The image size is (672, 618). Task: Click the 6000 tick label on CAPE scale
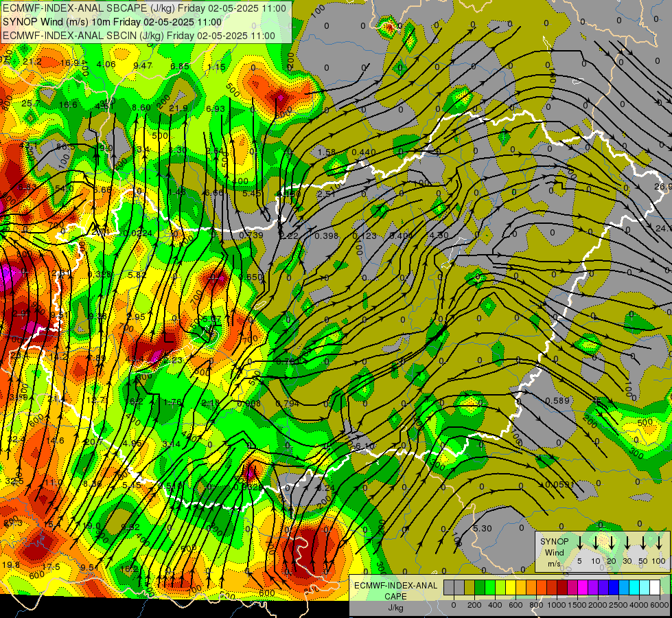tap(660, 605)
